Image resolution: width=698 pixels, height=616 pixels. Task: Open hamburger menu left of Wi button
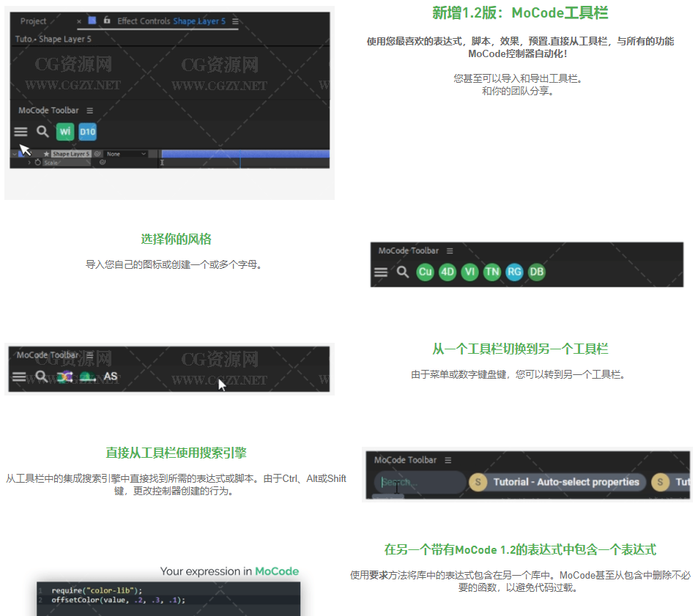coord(21,132)
